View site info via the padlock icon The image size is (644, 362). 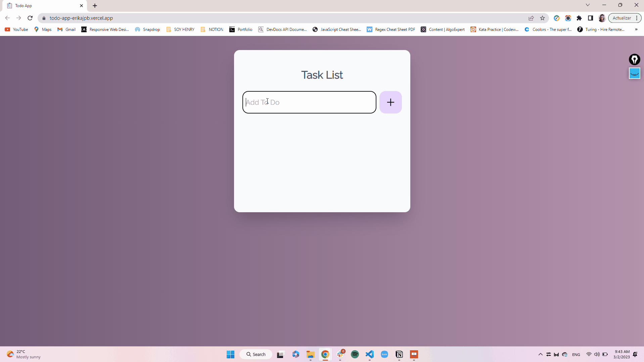tap(44, 18)
